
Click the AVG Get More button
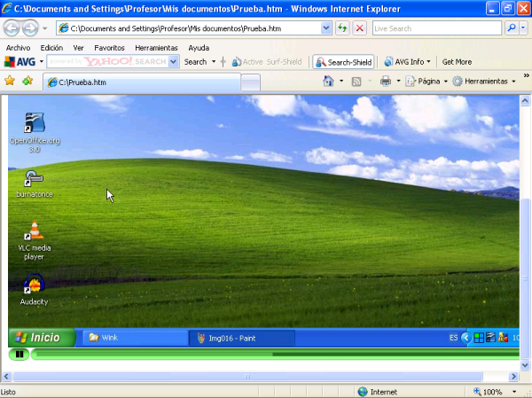(x=457, y=62)
